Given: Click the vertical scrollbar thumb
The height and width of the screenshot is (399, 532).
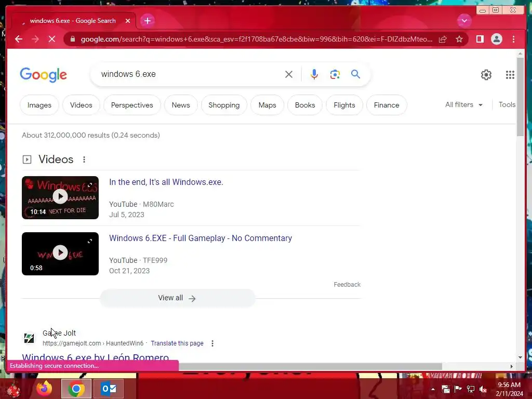Looking at the screenshot, I should 521,97.
